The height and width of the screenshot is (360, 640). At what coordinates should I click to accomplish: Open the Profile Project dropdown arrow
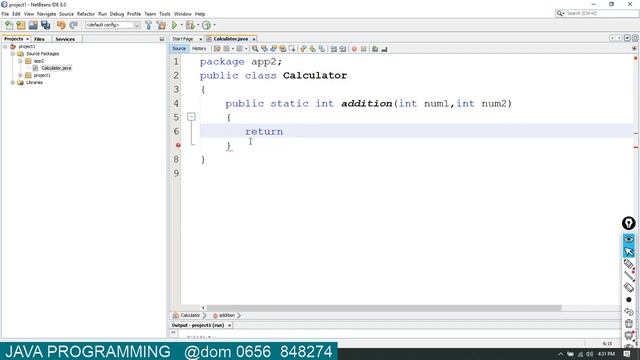point(214,25)
